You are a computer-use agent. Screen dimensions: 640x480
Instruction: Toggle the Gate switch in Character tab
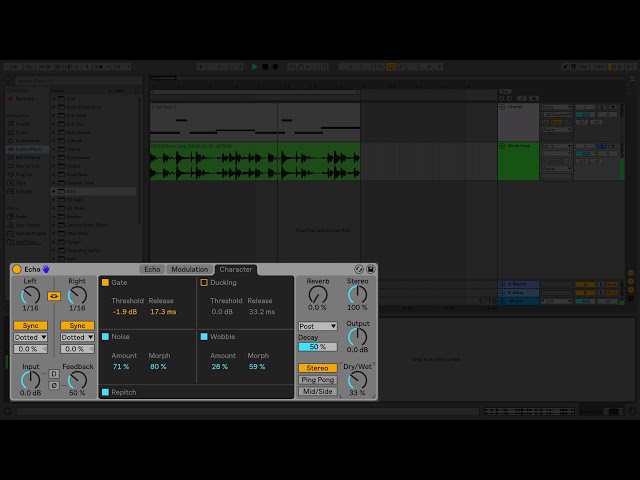pos(105,282)
